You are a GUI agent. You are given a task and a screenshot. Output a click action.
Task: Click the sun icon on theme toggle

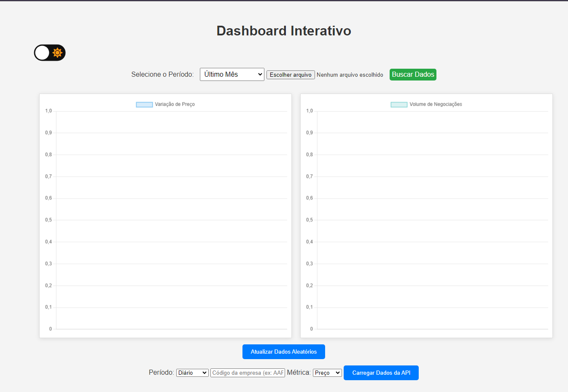click(x=57, y=52)
